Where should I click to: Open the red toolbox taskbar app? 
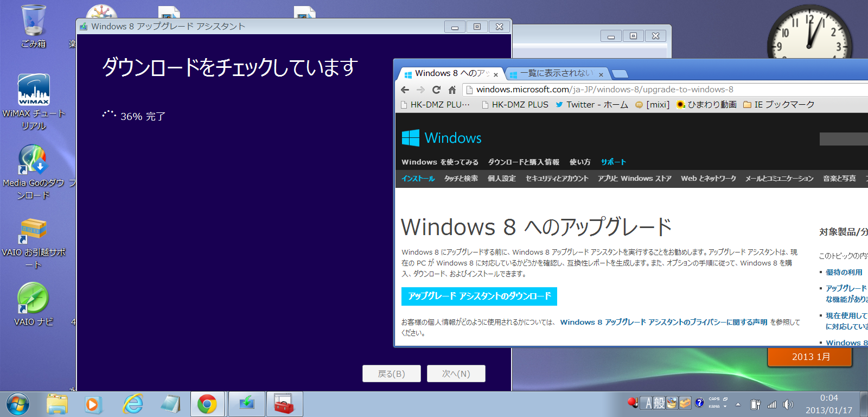284,405
